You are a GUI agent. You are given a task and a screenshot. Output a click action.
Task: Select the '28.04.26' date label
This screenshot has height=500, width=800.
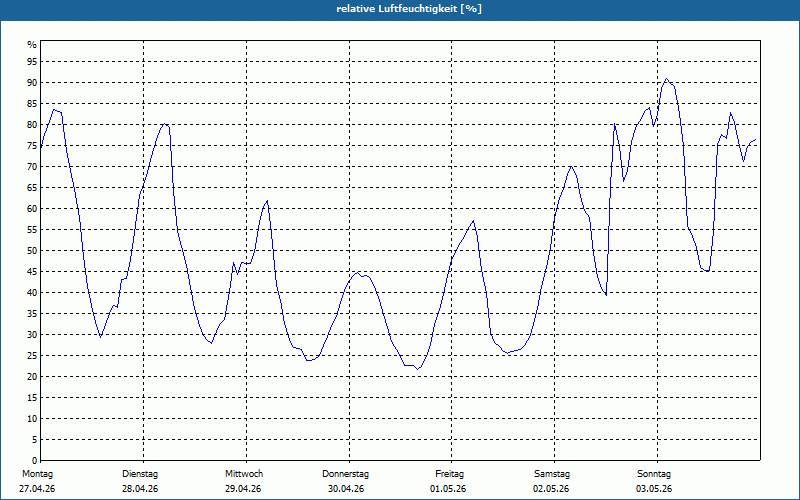pyautogui.click(x=140, y=489)
